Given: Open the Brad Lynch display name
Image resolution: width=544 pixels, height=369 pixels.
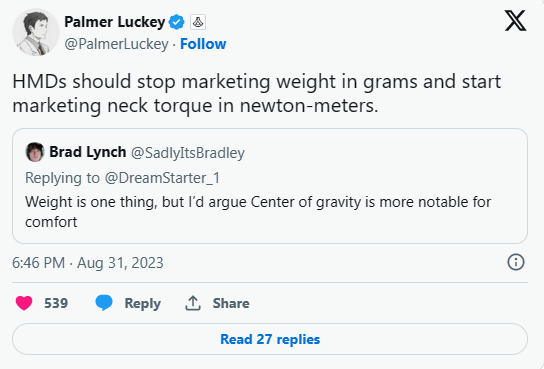Looking at the screenshot, I should pyautogui.click(x=87, y=152).
